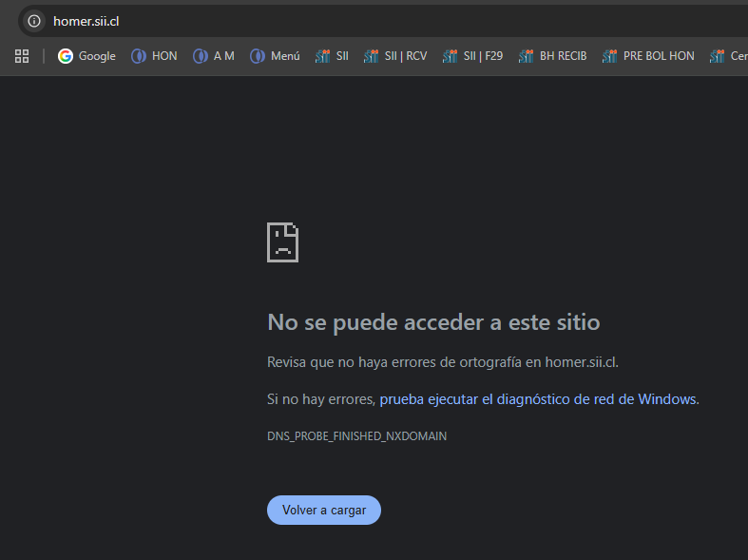This screenshot has width=748, height=560.
Task: Click the sad page error icon
Action: [x=283, y=242]
